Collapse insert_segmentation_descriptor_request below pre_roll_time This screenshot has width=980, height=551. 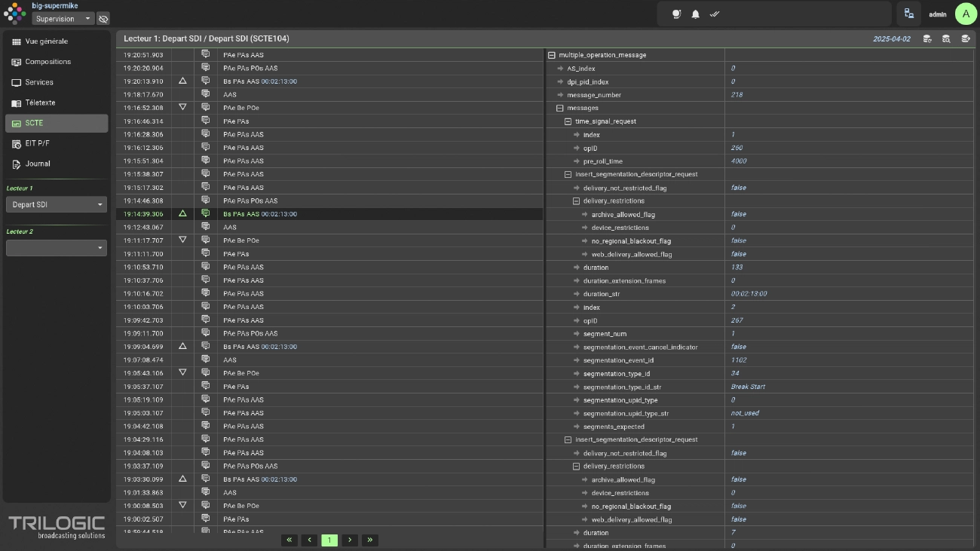568,174
